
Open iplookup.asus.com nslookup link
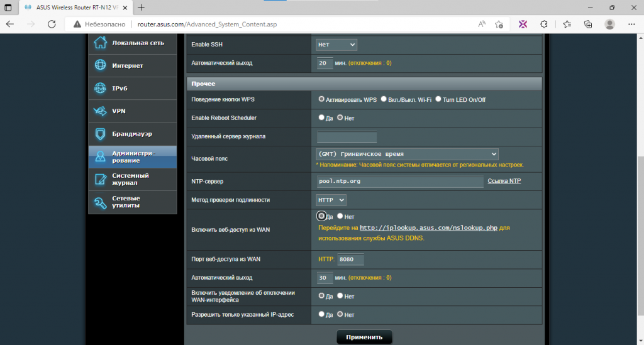pos(428,227)
